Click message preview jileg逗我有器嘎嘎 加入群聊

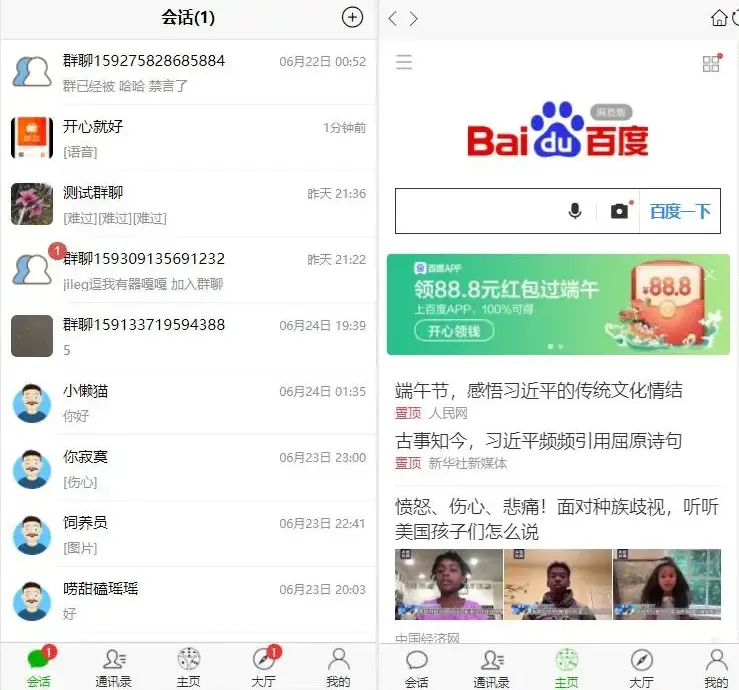pyautogui.click(x=143, y=284)
